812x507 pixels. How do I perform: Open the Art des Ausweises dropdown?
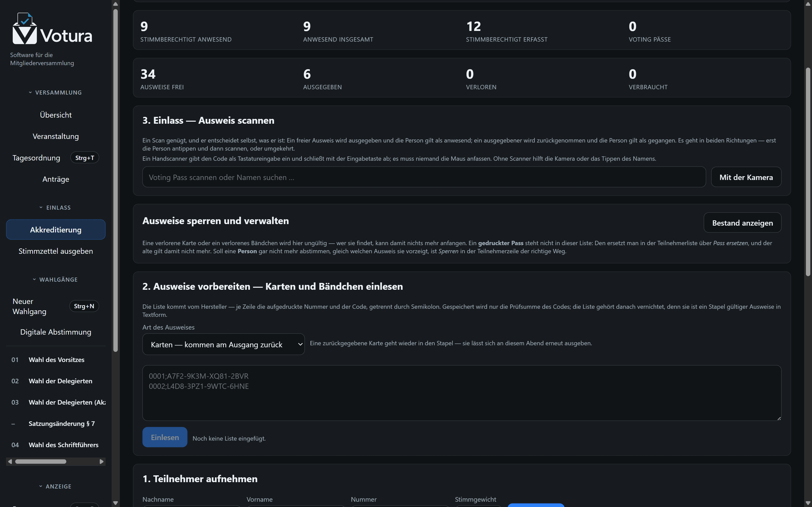224,344
